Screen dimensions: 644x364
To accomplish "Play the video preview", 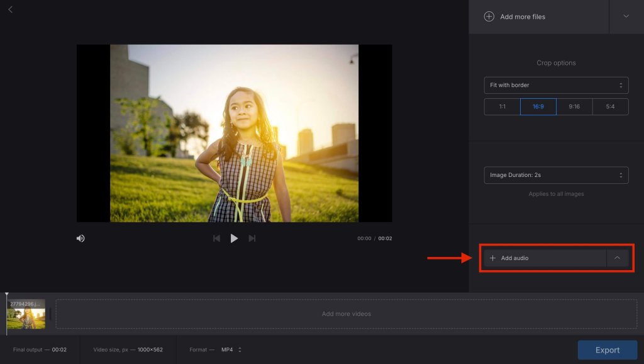I will click(234, 239).
